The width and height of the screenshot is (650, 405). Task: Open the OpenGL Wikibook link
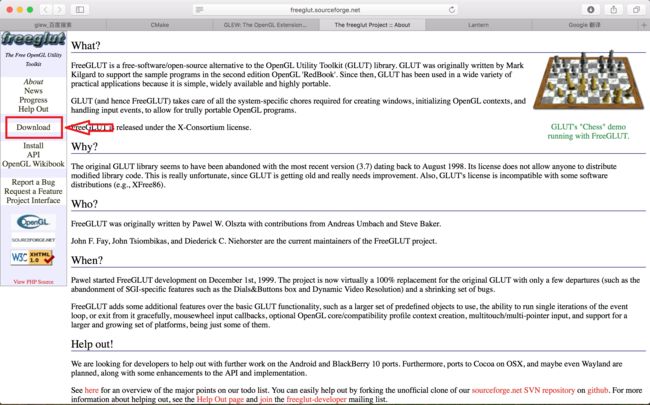(33, 164)
